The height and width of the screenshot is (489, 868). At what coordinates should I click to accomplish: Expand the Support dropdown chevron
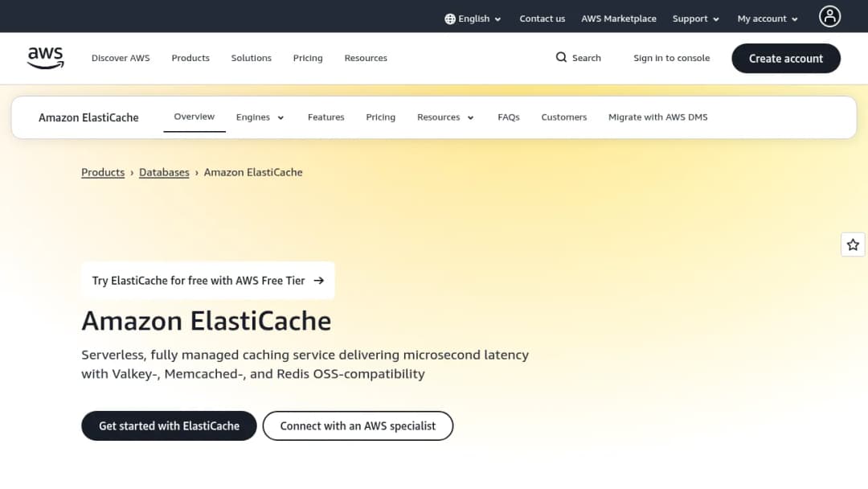point(716,19)
